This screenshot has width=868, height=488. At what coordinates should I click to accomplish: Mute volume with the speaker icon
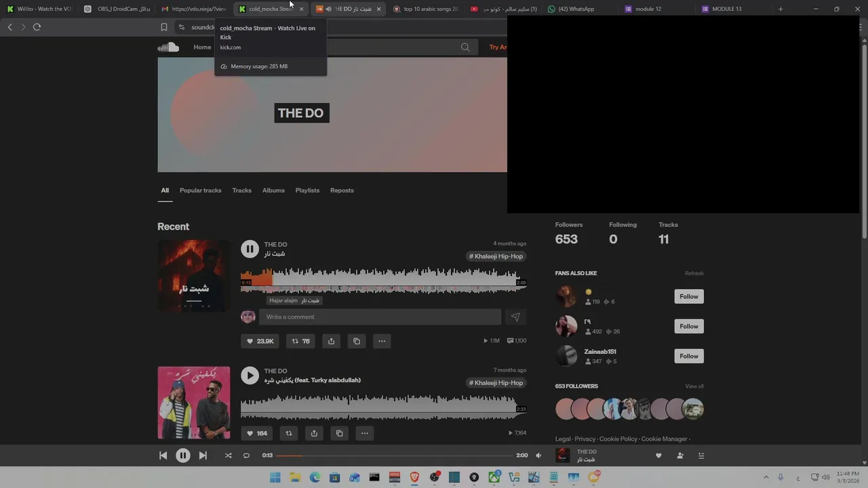(x=538, y=455)
